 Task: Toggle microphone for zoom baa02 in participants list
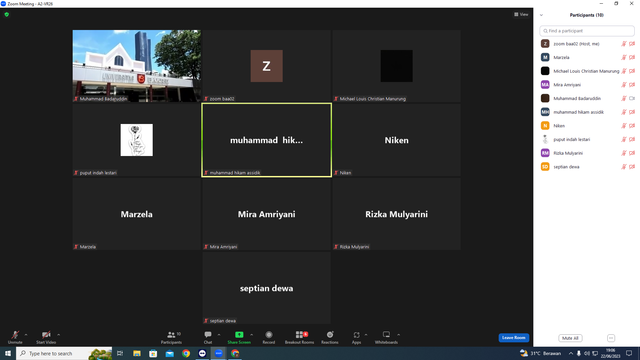(x=624, y=44)
